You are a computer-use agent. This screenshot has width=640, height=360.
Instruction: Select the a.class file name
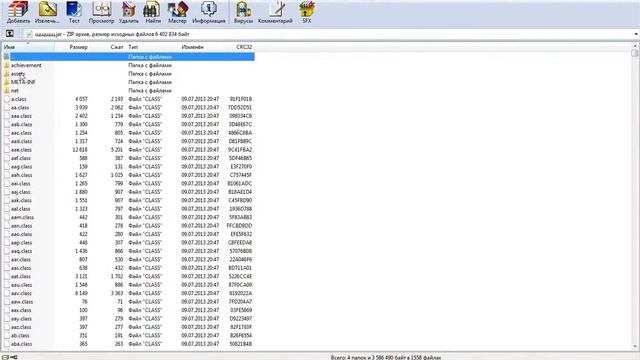click(19, 99)
